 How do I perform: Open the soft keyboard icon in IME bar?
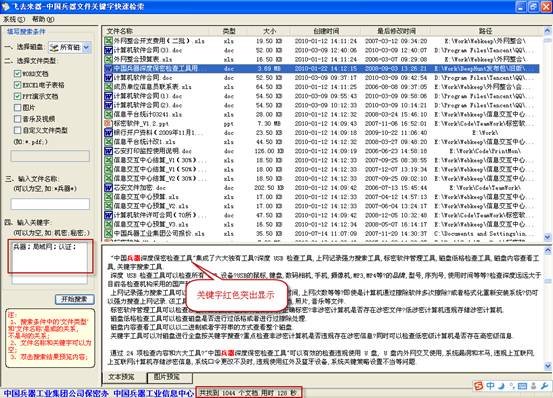(x=522, y=386)
